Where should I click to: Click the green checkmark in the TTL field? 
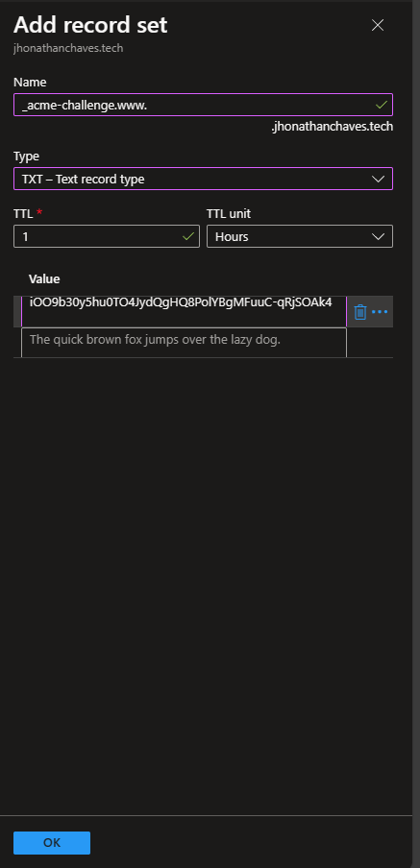tap(188, 236)
